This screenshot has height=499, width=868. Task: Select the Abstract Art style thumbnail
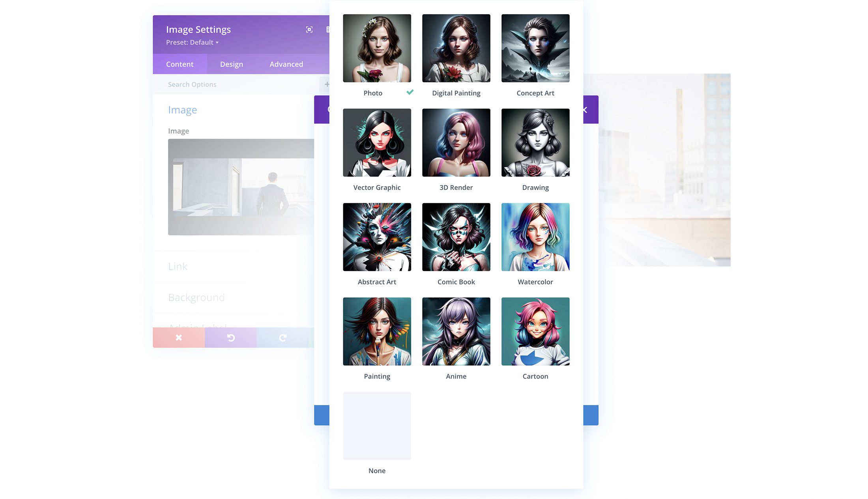[377, 237]
